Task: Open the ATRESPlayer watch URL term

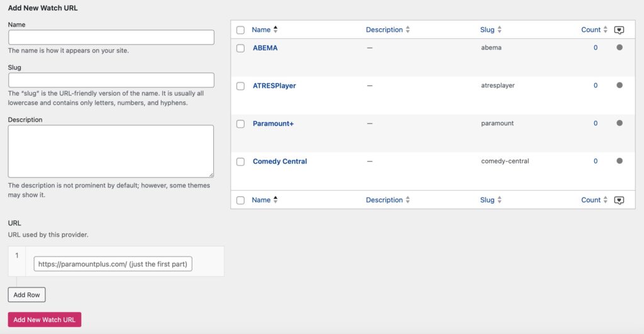Action: coord(274,86)
